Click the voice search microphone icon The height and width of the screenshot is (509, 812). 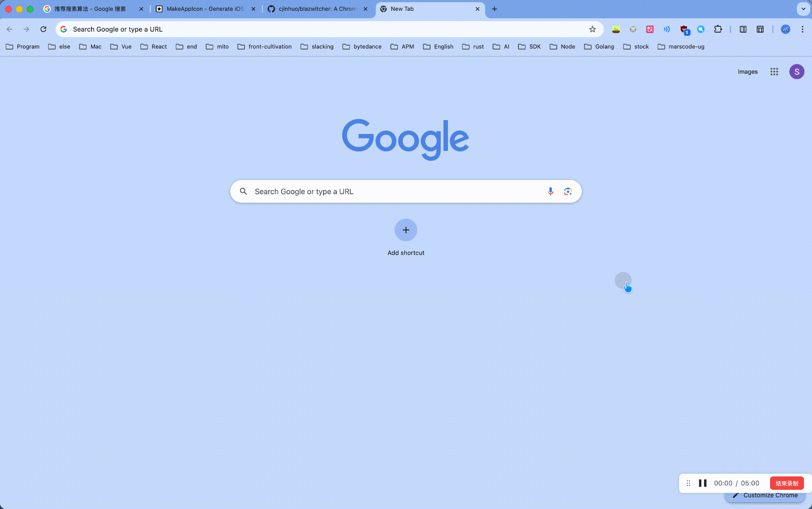point(550,192)
